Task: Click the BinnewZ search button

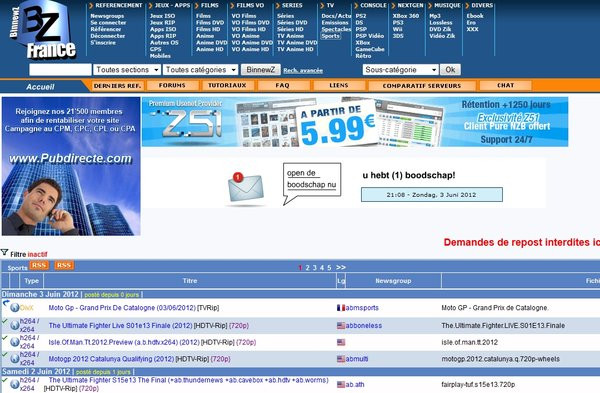Action: pyautogui.click(x=261, y=70)
